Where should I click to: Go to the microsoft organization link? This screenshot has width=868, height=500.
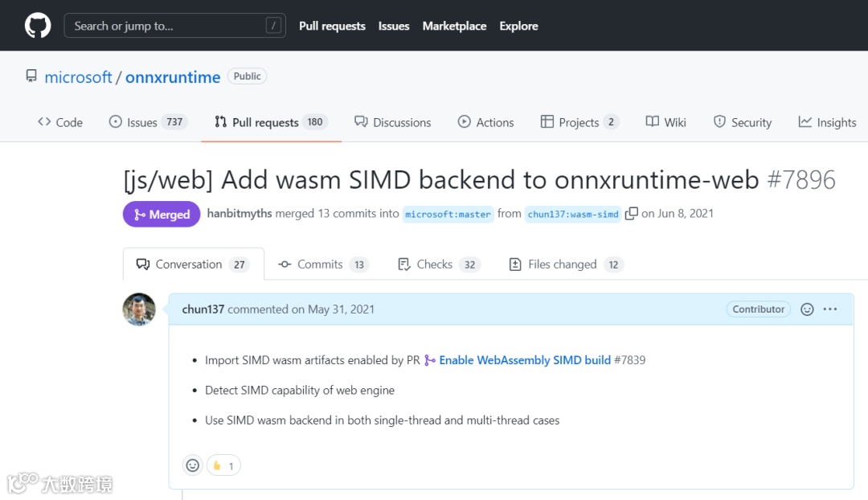78,77
